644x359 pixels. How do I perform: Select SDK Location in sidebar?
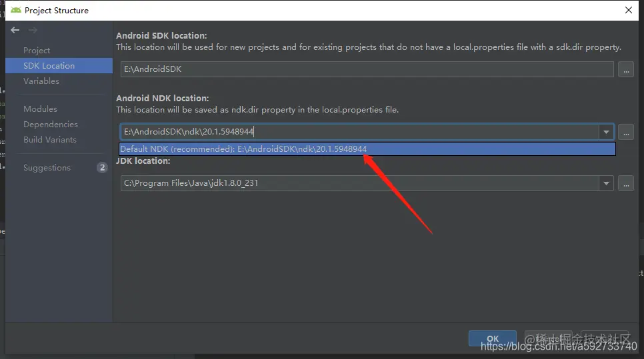[x=59, y=66]
